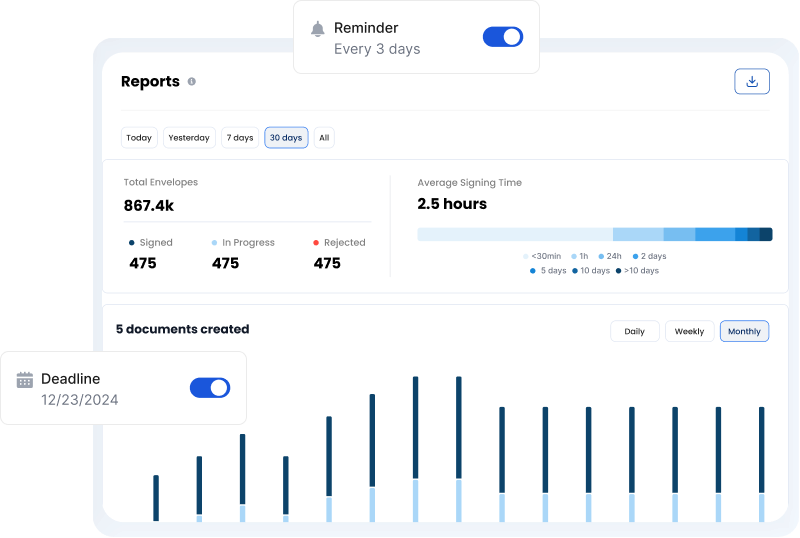
Task: Click the Signed status dot
Action: click(x=132, y=242)
